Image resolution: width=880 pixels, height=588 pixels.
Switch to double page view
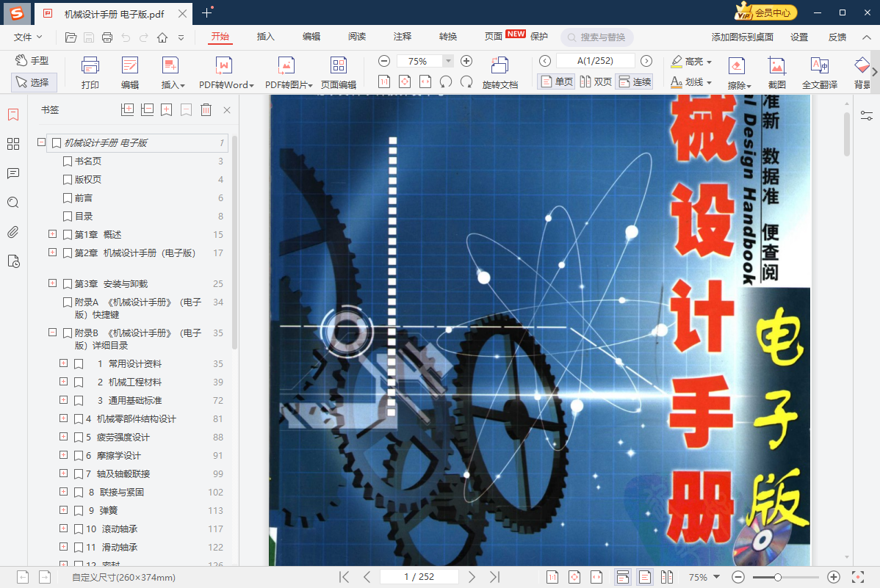point(596,81)
